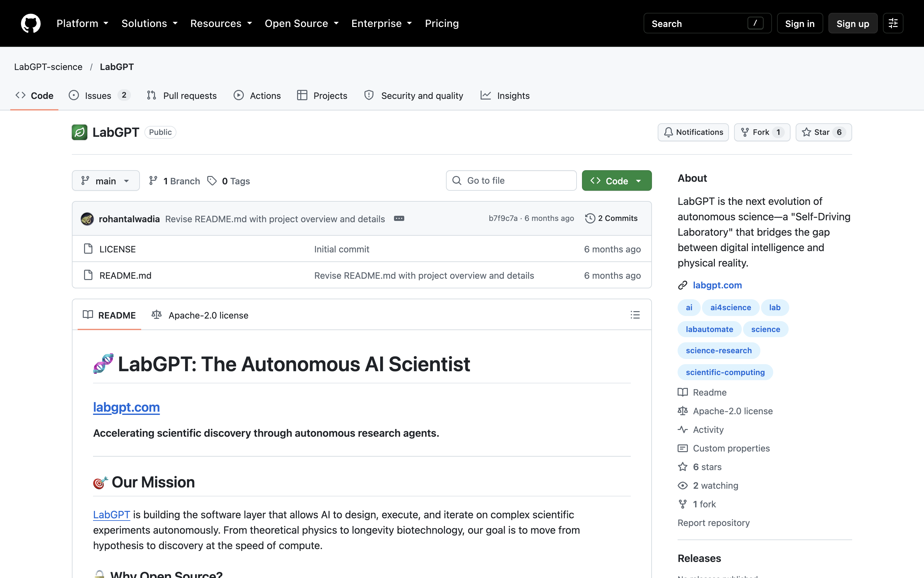Expand the Enterprise menu
Viewport: 924px width, 578px height.
coord(382,23)
